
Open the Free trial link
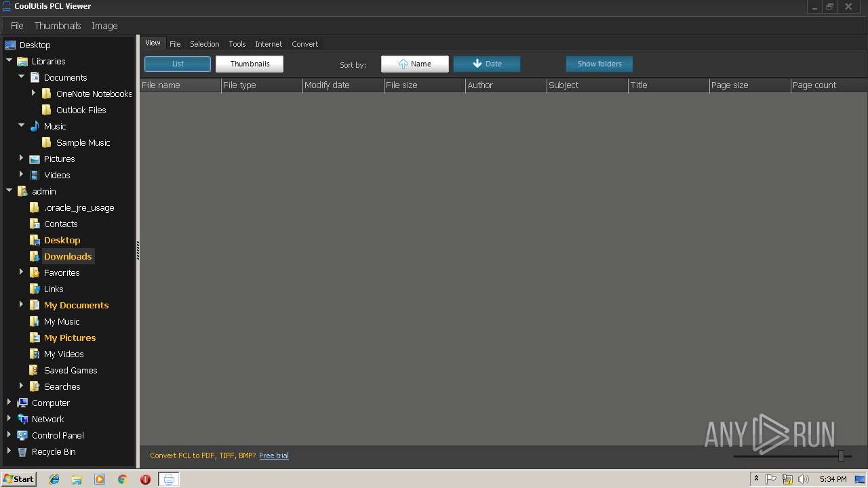274,455
